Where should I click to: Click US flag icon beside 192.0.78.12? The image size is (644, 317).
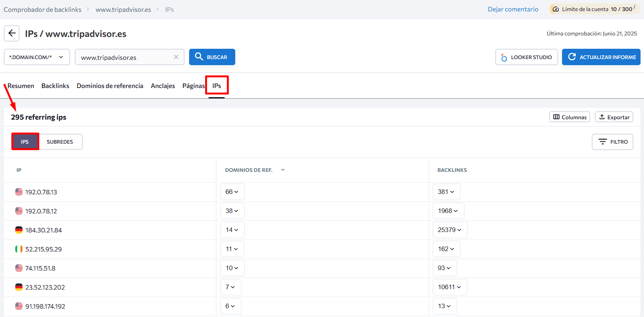[x=19, y=211]
